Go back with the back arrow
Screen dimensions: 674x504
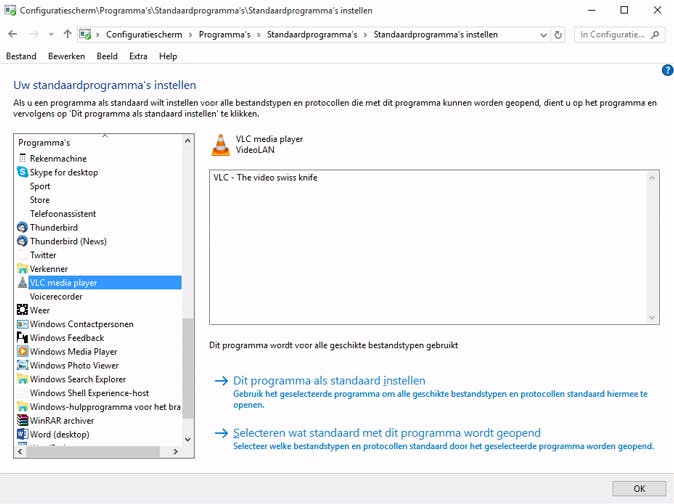(13, 34)
